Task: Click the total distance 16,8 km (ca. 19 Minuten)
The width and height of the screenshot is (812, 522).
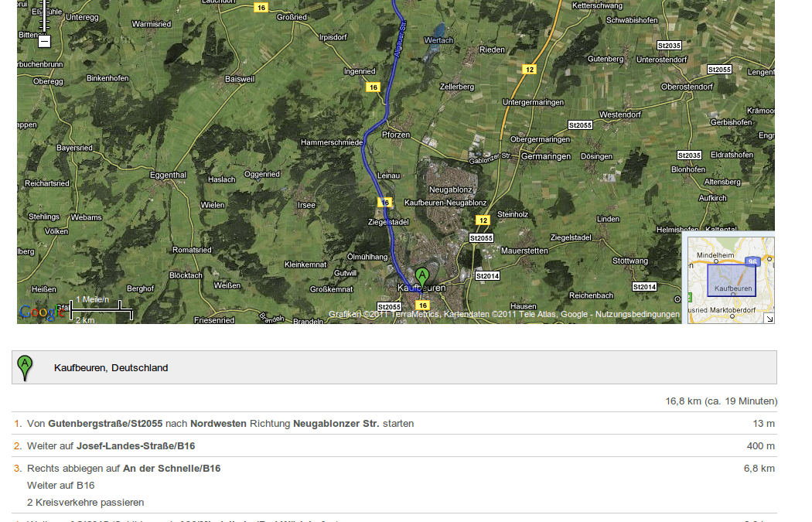Action: tap(721, 401)
